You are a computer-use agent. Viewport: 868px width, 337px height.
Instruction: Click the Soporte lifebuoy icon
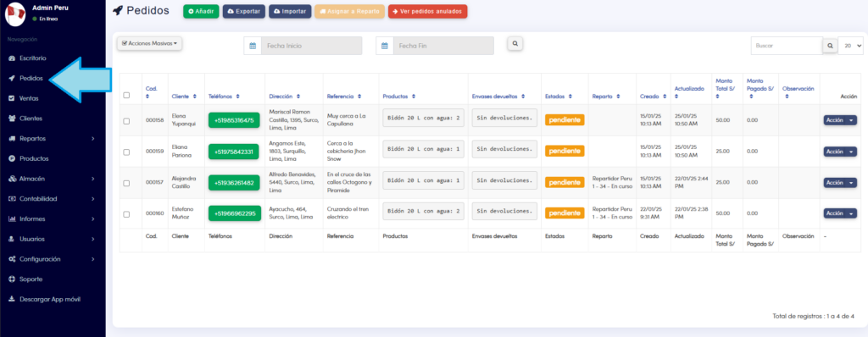click(x=12, y=279)
